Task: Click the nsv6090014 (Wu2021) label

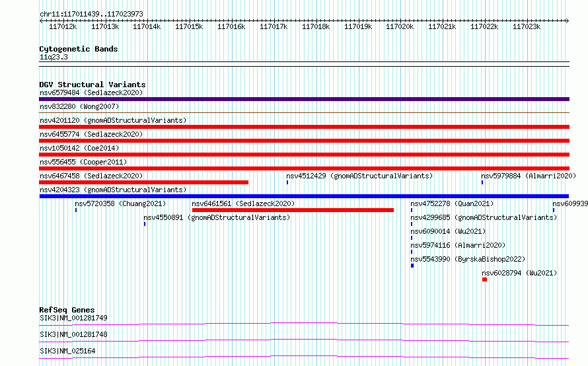Action: click(448, 231)
